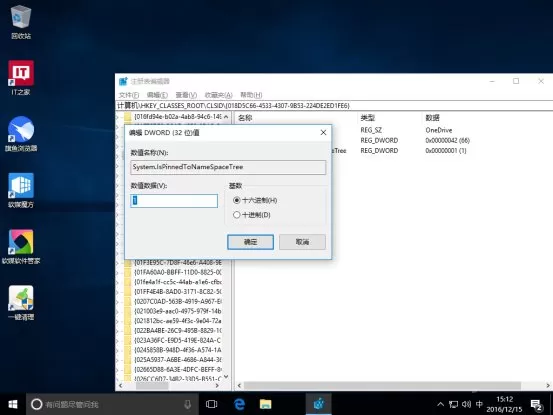Screen dimensions: 553x415
Task: Click the 数据 Data column header
Action: point(432,118)
